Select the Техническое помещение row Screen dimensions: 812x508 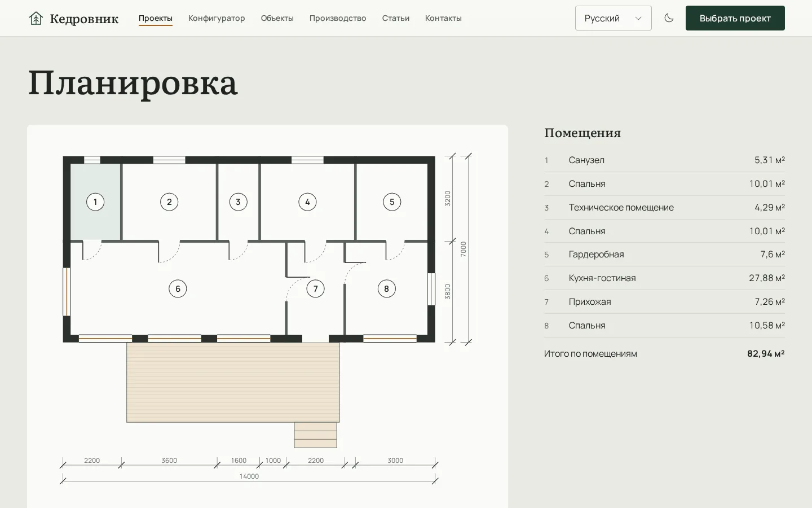pyautogui.click(x=664, y=208)
